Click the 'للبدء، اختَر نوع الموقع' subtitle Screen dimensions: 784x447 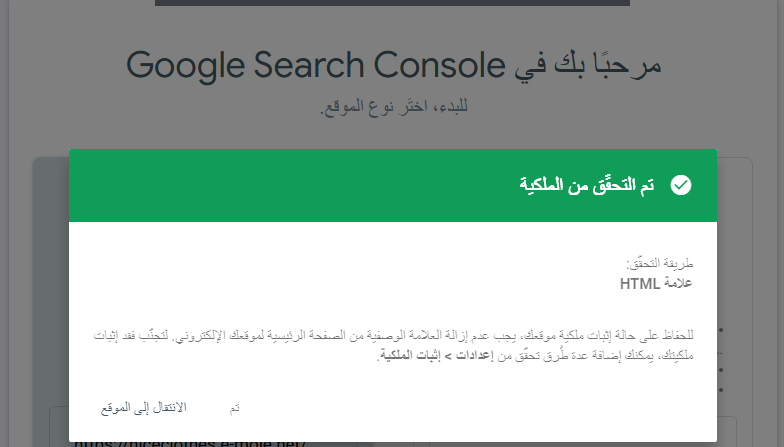394,106
